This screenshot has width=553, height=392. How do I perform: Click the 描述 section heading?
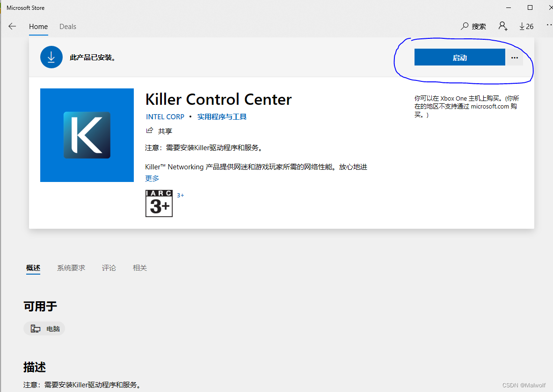(x=35, y=367)
